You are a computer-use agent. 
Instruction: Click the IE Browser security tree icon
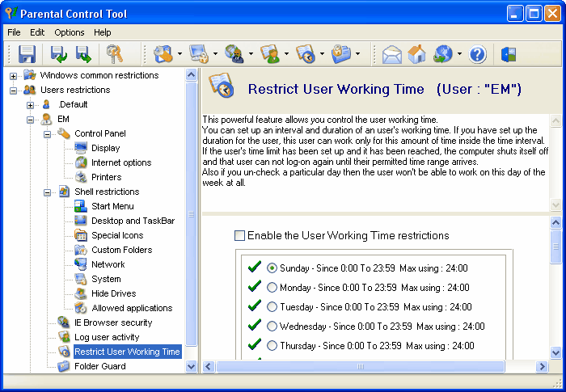[x=64, y=322]
